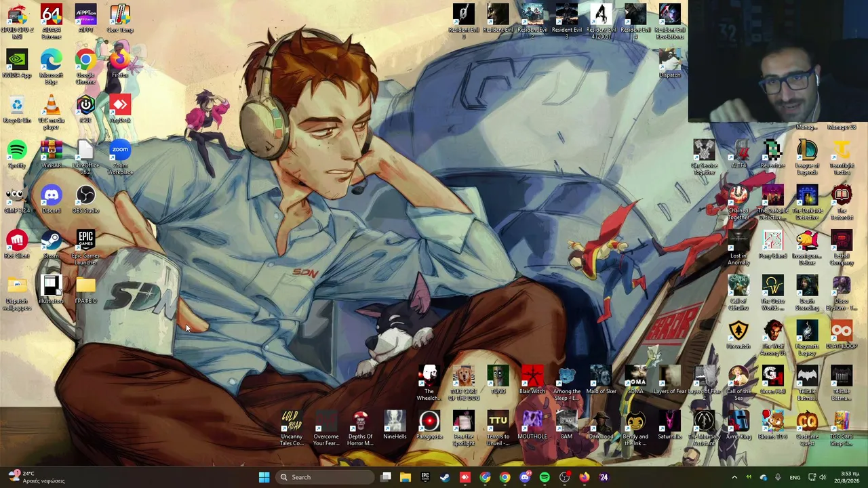Select the Riot Client desktop icon
The height and width of the screenshot is (488, 868).
tap(17, 245)
